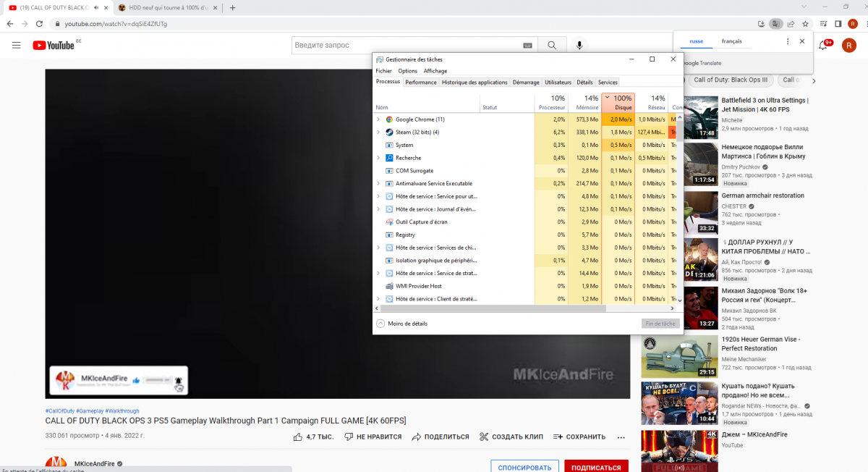Switch to the Utilisateurs tab

click(558, 83)
